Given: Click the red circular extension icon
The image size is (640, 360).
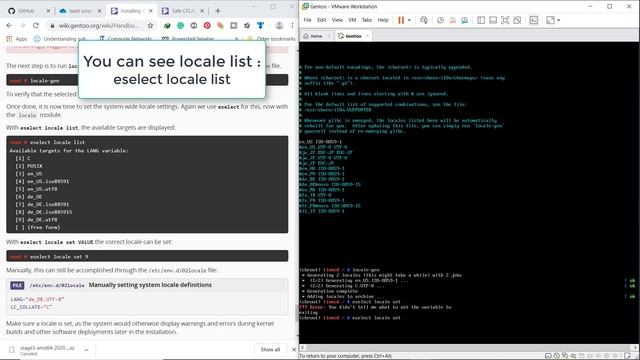Looking at the screenshot, I should tap(207, 25).
